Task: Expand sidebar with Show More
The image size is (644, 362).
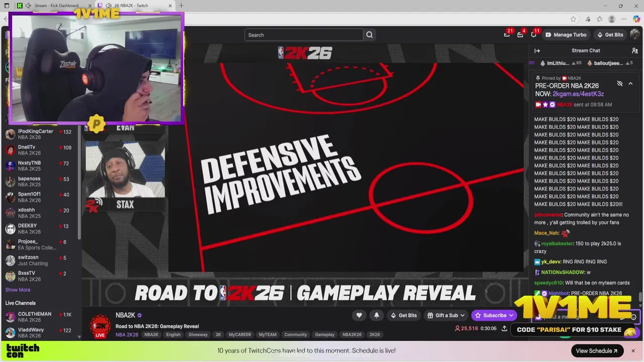Action: tap(18, 290)
